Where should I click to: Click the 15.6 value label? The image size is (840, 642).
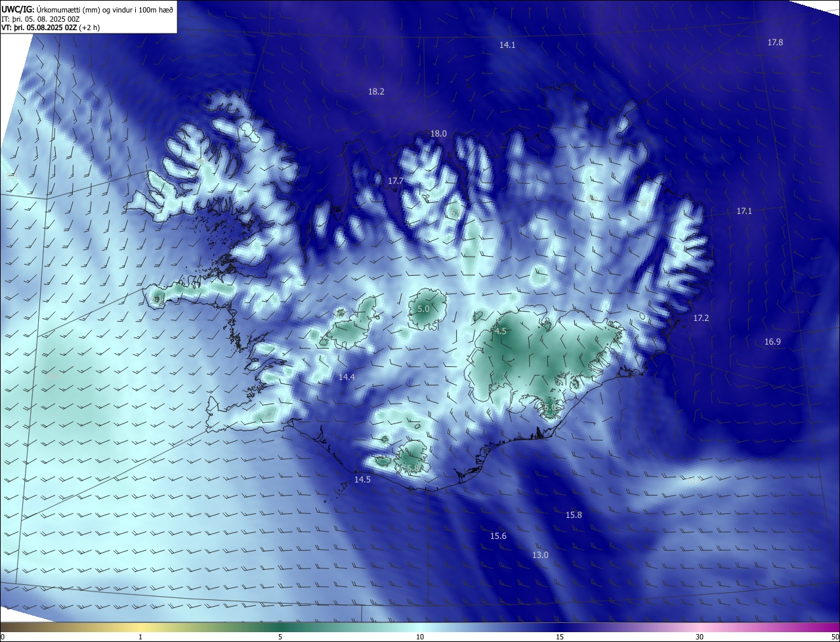(498, 536)
